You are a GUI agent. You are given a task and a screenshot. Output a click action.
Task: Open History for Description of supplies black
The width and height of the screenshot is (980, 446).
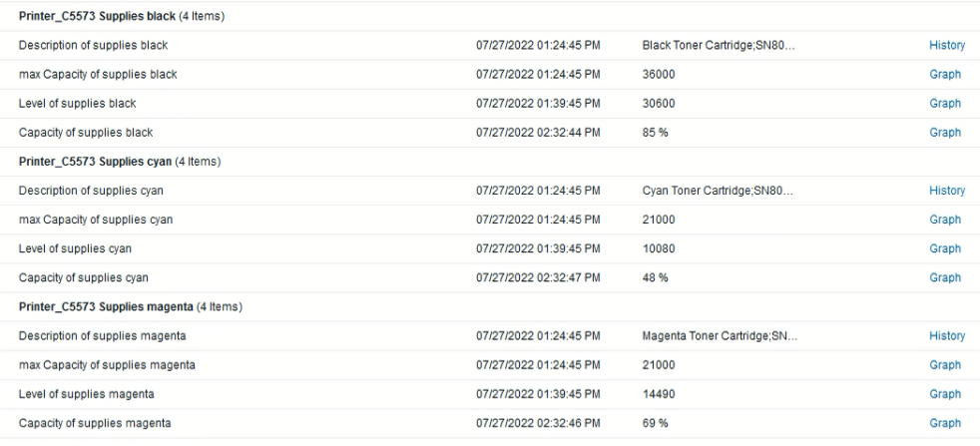[946, 45]
